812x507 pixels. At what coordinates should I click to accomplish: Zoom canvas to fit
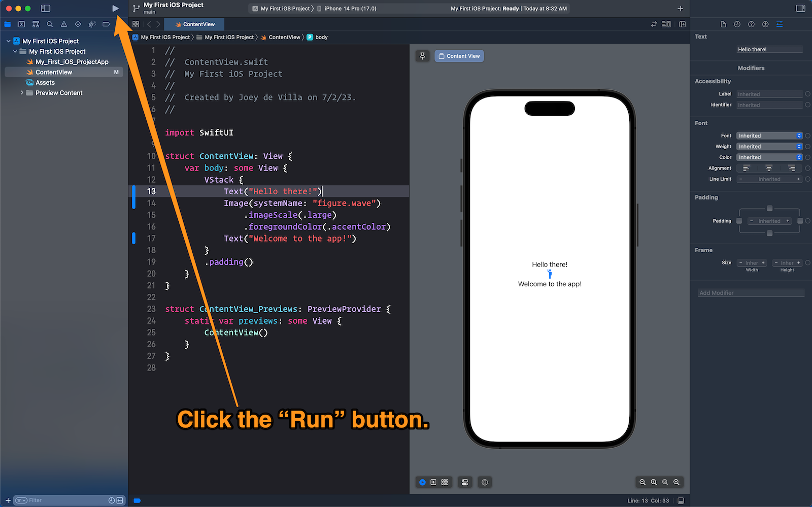coord(665,482)
